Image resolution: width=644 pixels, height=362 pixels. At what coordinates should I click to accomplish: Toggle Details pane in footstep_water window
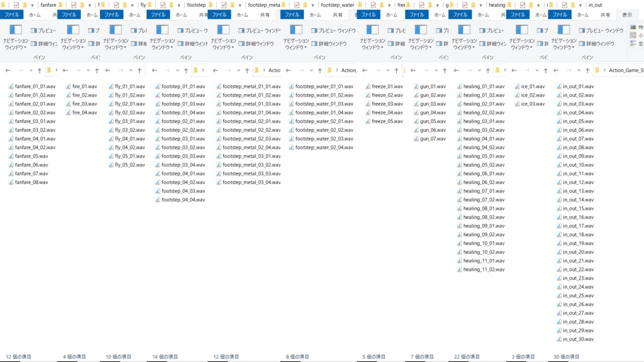pos(328,43)
